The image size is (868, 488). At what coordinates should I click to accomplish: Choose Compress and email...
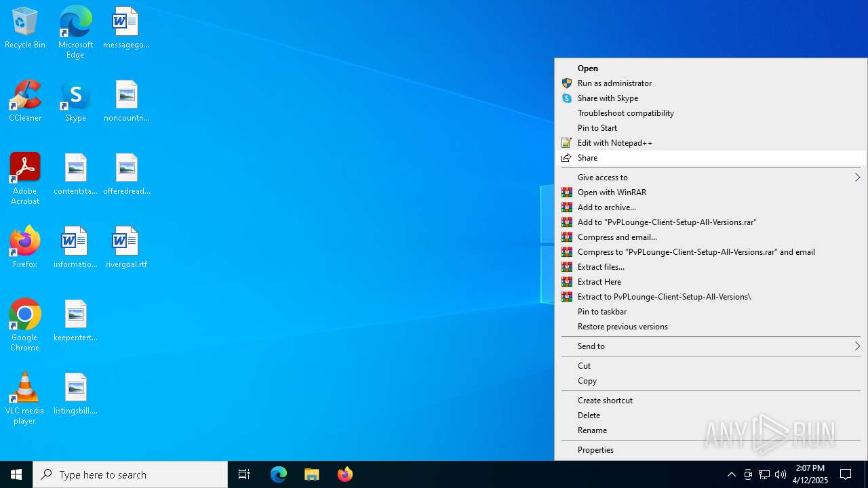click(711, 237)
